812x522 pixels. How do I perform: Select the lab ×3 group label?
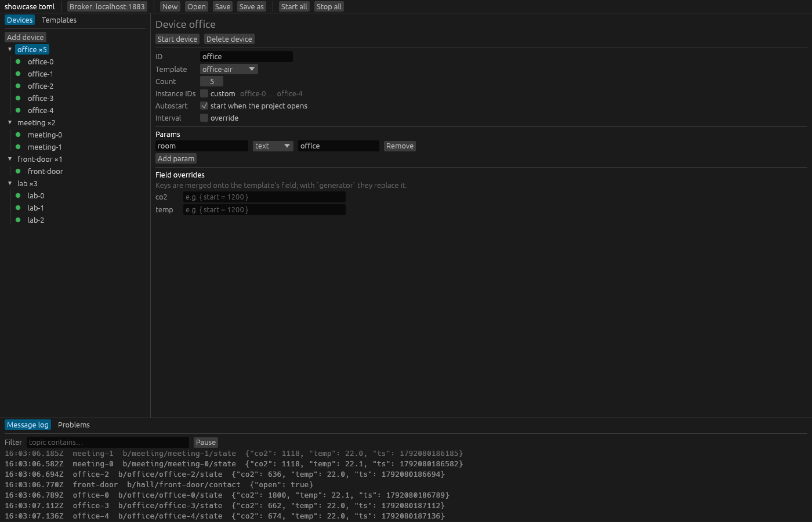click(27, 183)
